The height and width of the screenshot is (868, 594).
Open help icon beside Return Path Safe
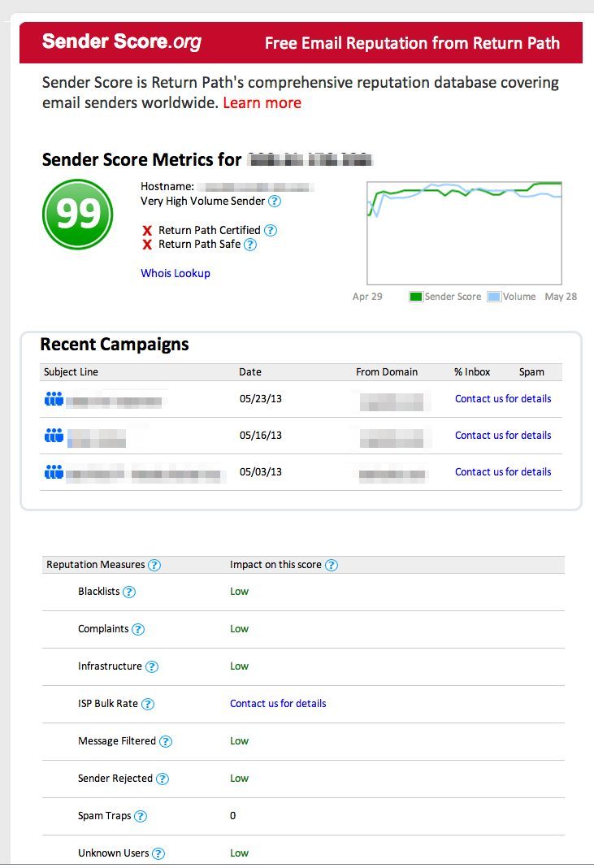250,245
